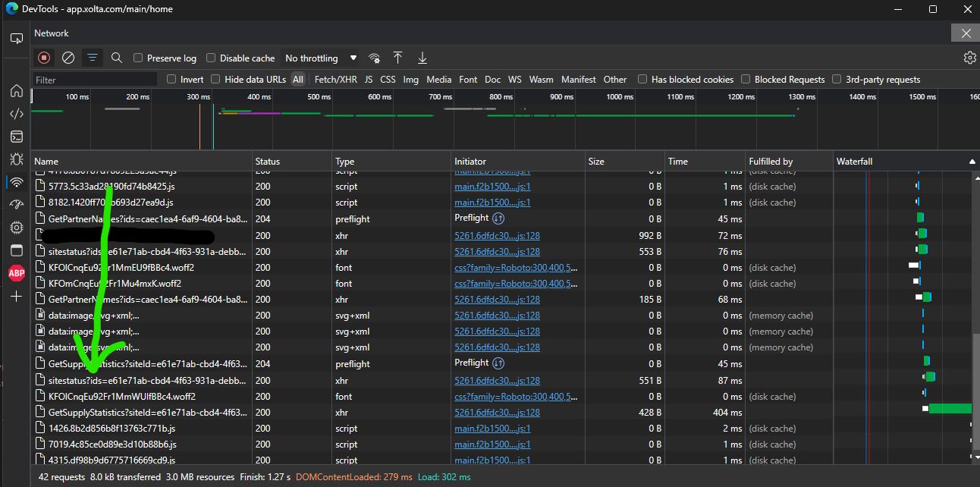Type in the Filter text field
The image size is (980, 487).
pos(95,80)
